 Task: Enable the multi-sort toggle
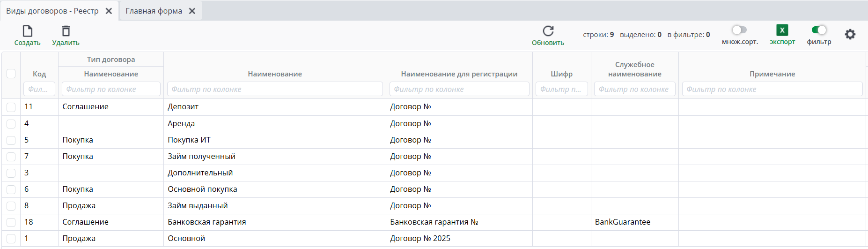(739, 30)
